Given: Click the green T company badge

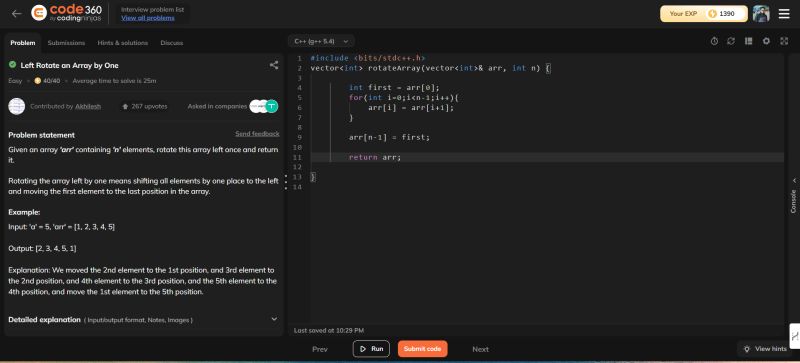Looking at the screenshot, I should tap(272, 106).
